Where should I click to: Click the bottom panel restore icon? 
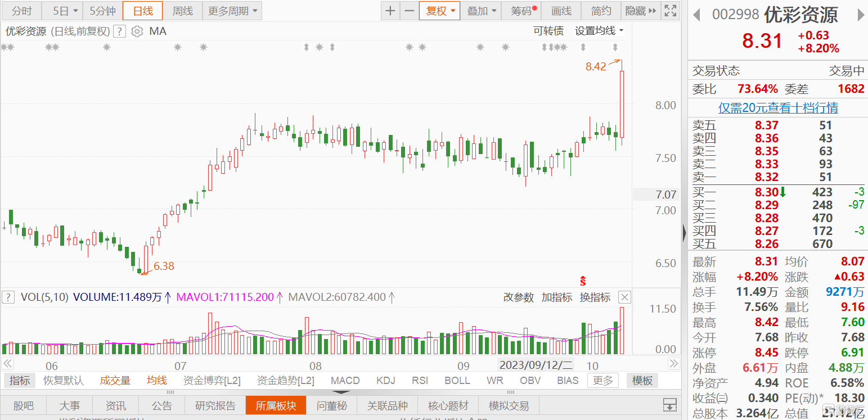[669, 405]
